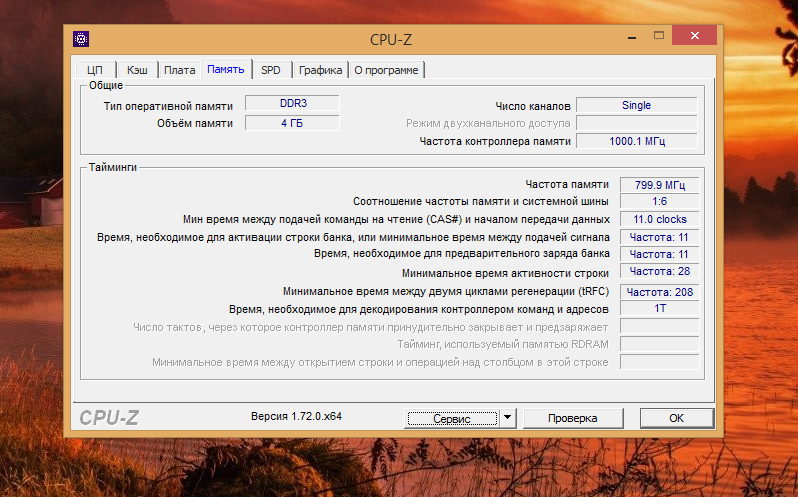Click the 1T command rate value
The image size is (798, 497).
point(660,308)
